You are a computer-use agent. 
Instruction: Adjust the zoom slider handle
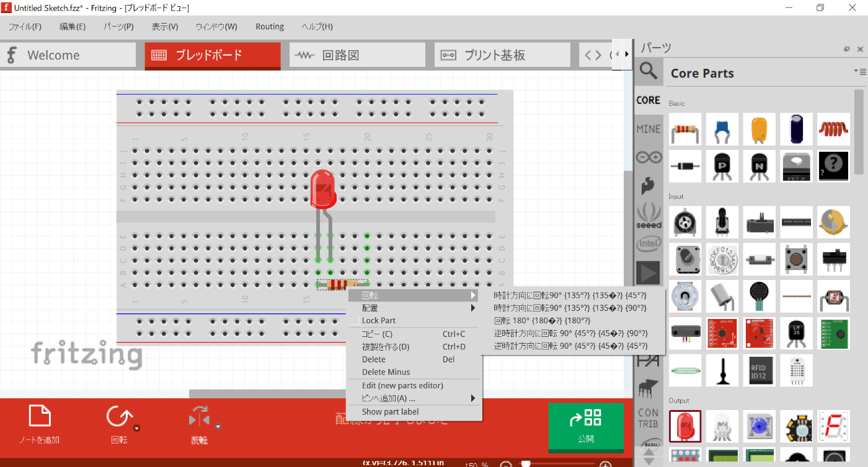tap(526, 464)
